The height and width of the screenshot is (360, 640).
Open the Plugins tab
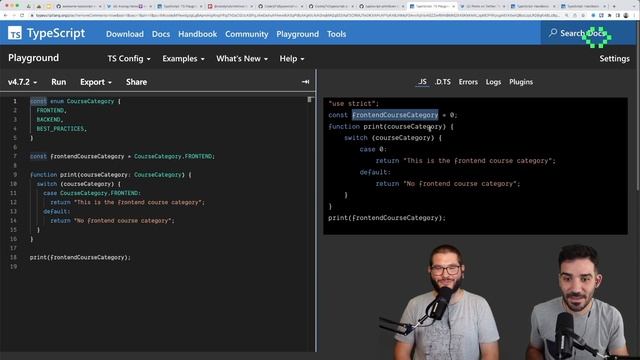coord(521,82)
